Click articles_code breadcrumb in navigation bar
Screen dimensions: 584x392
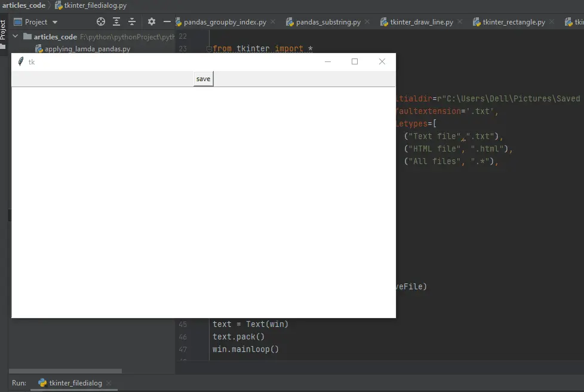tap(24, 5)
